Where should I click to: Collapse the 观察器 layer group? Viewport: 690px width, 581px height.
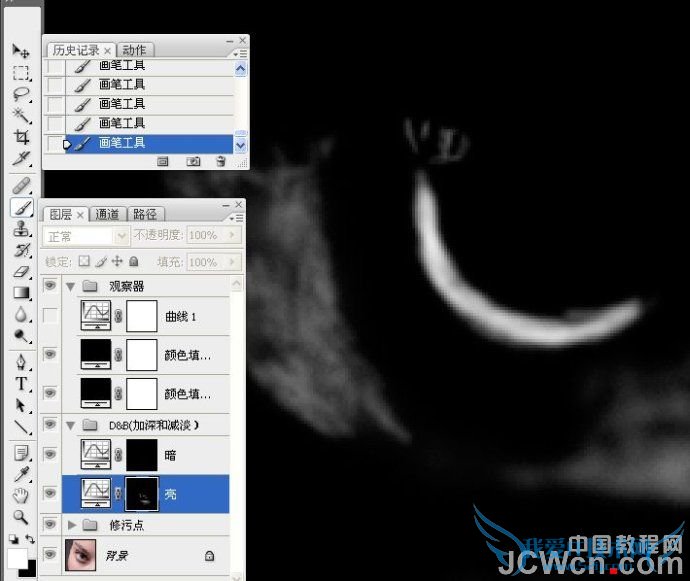(70, 287)
